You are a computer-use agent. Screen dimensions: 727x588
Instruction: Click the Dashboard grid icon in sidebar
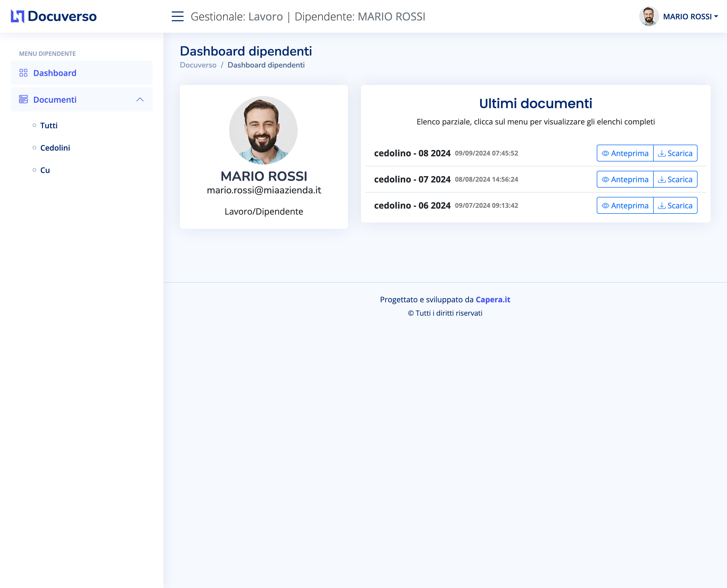[23, 73]
